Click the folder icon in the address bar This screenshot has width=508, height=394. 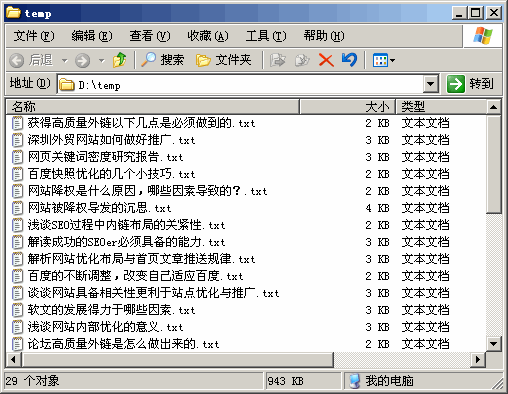[x=67, y=85]
